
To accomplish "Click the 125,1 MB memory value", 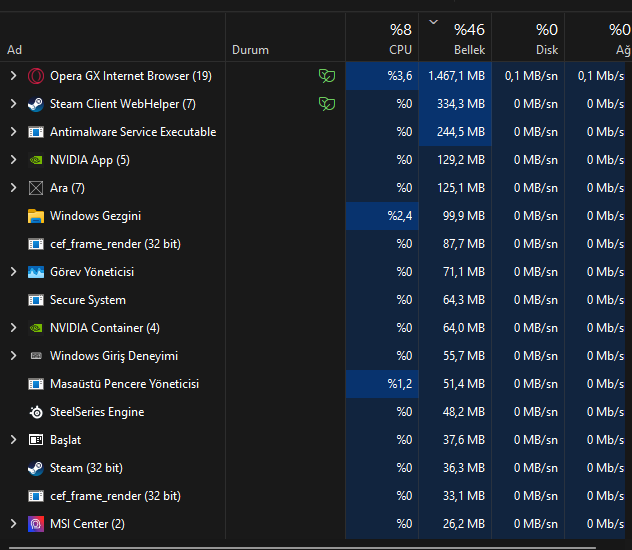I will point(461,188).
